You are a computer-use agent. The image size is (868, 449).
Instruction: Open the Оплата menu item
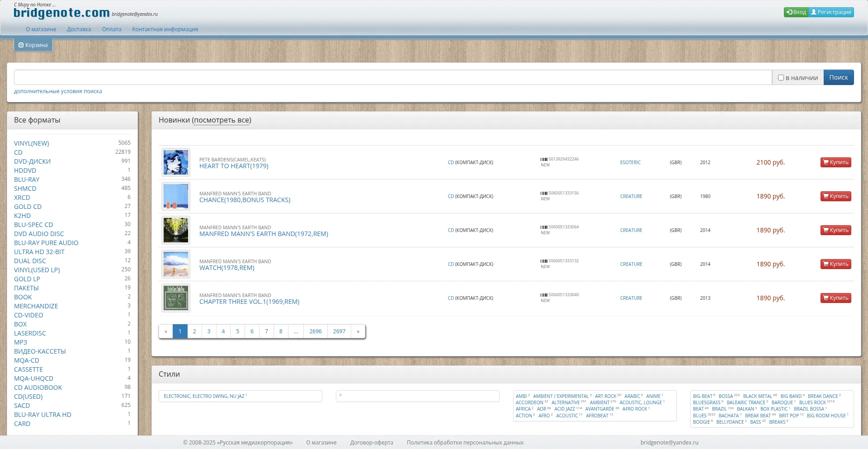click(x=112, y=29)
